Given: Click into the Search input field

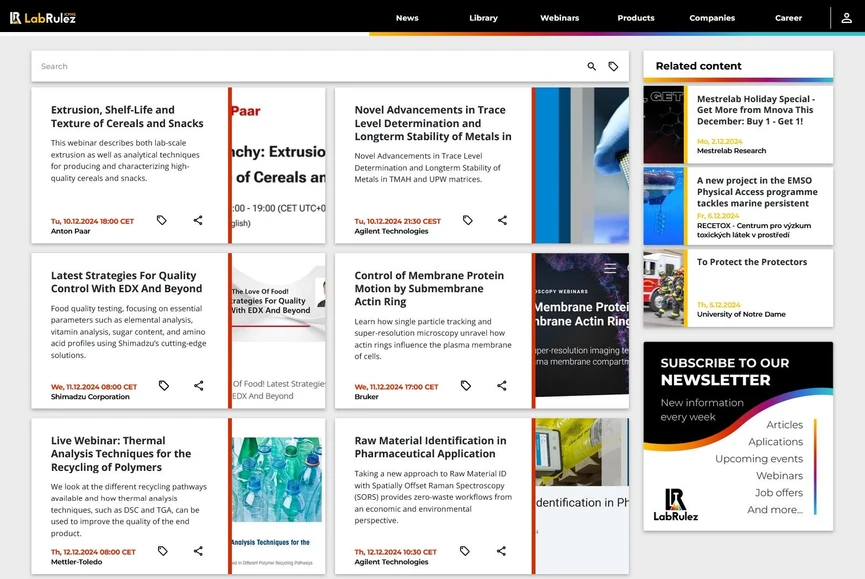Looking at the screenshot, I should [x=309, y=66].
